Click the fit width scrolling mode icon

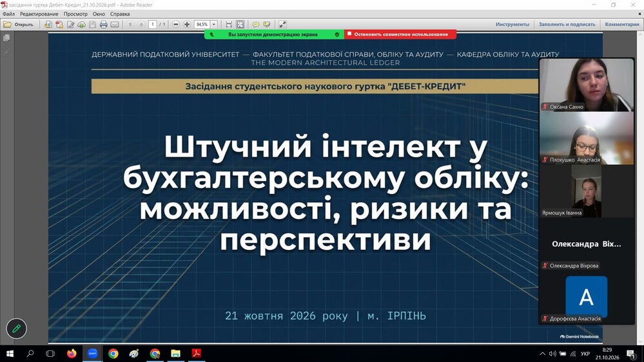229,24
